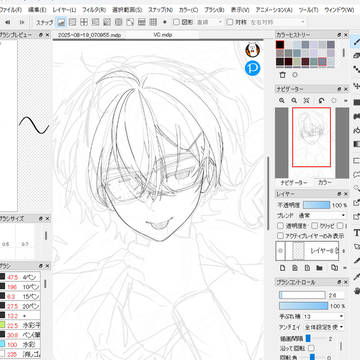Screen dimensions: 360x360
Task: Select the 水彩平 brush
Action: [20, 325]
